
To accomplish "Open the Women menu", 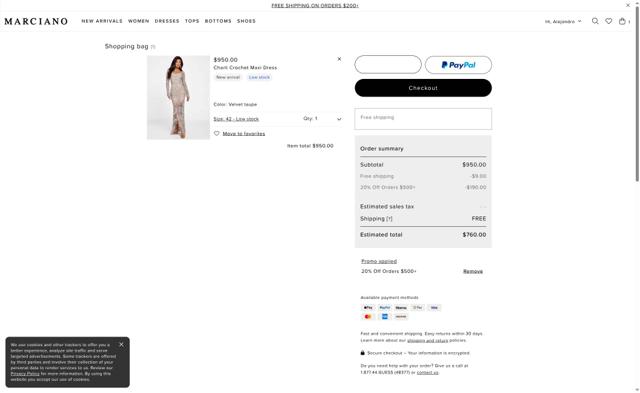I will [139, 21].
